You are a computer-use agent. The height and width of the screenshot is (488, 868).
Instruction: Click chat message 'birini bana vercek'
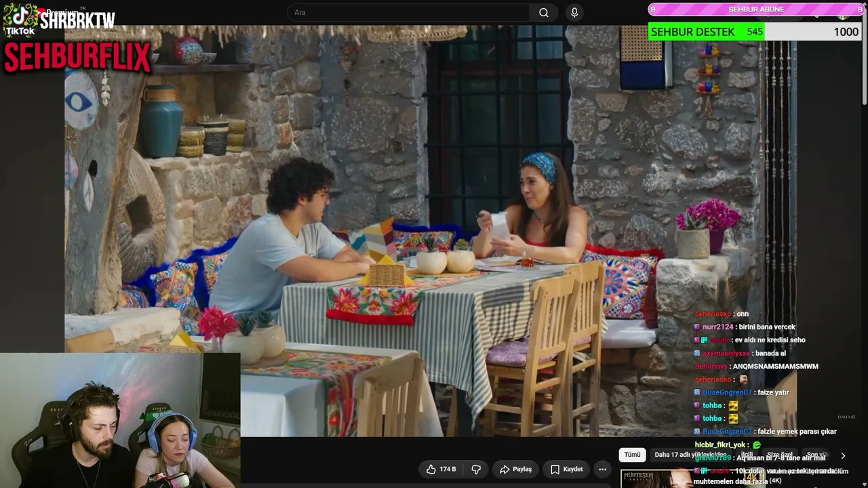[x=766, y=327]
